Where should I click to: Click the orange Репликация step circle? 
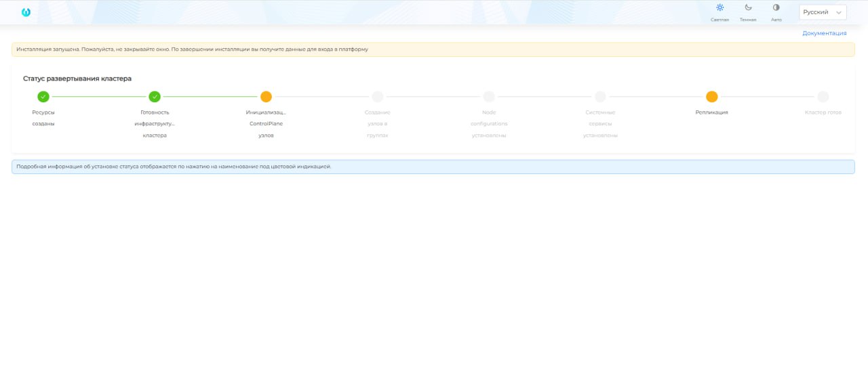tap(711, 97)
